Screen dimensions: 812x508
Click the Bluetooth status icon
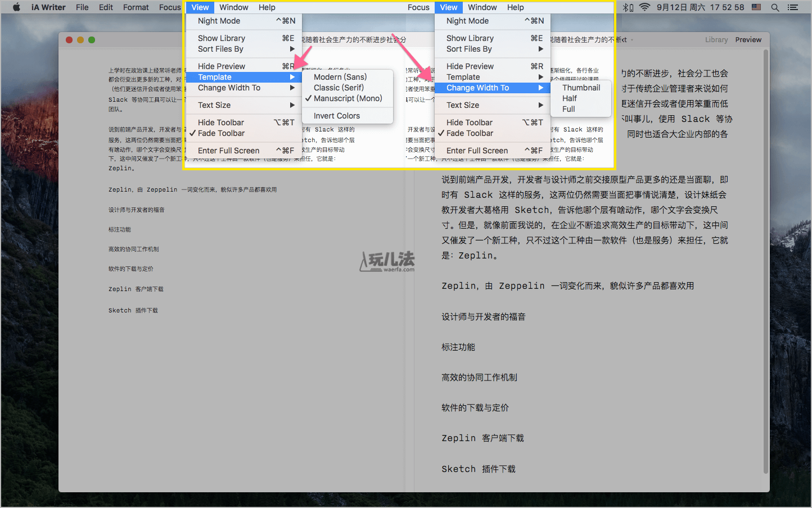628,7
